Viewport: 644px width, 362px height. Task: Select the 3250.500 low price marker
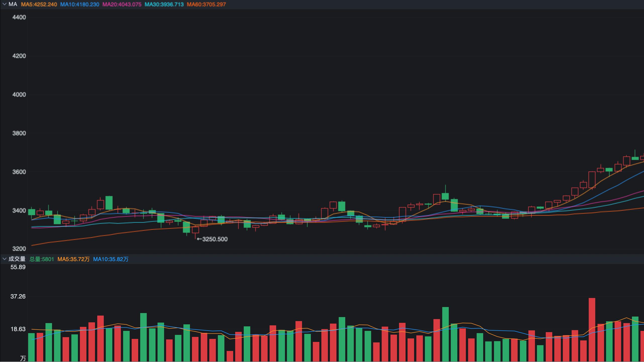212,239
